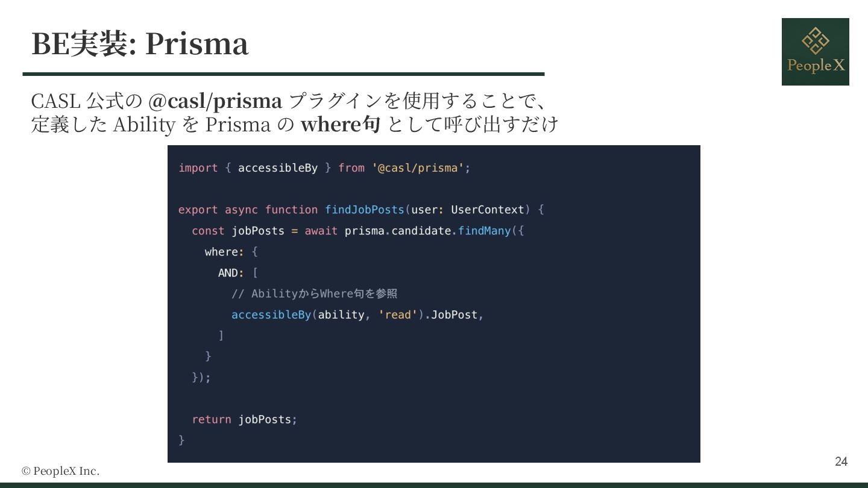Click the bold 'where句' text
Image resolution: width=868 pixels, height=488 pixels.
coord(340,125)
